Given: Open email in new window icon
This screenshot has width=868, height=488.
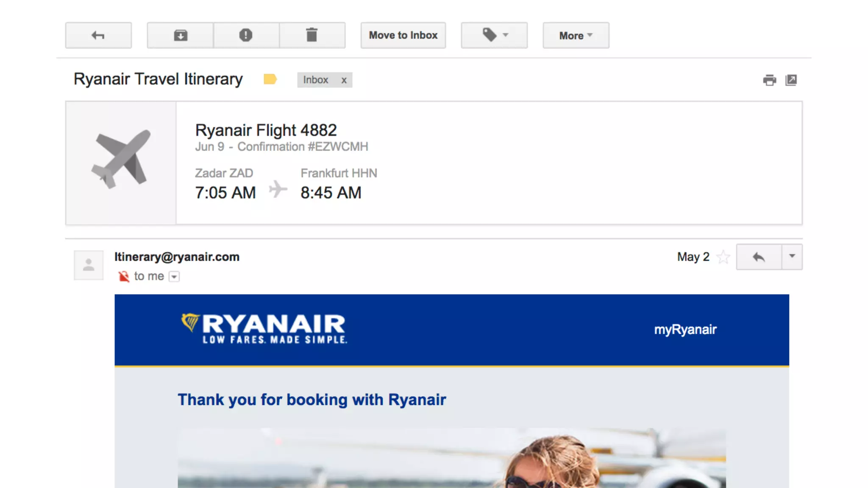Looking at the screenshot, I should click(x=791, y=80).
